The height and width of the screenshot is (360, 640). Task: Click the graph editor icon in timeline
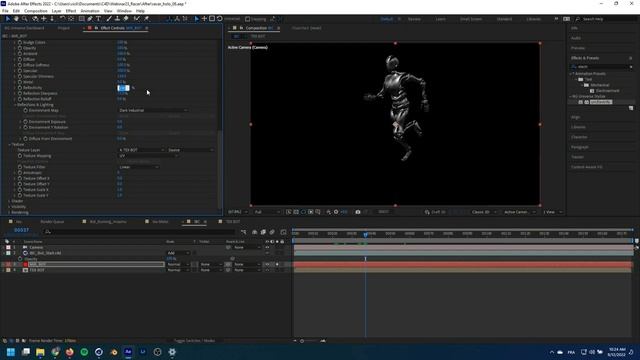tap(283, 232)
